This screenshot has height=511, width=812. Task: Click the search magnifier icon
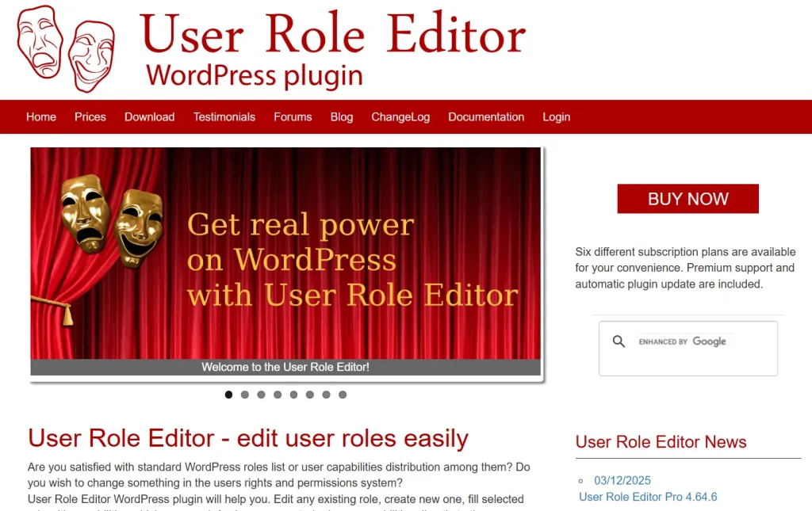click(619, 341)
